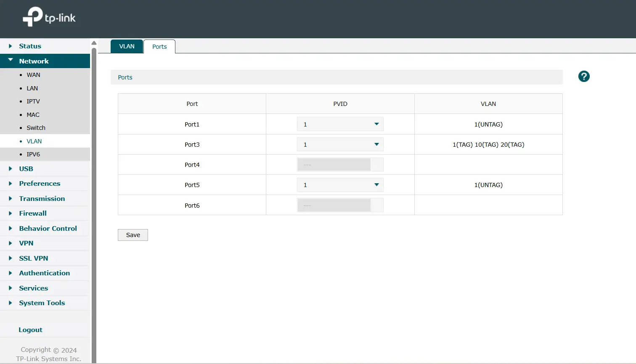This screenshot has height=364, width=636.
Task: Open the help question mark icon
Action: [583, 76]
